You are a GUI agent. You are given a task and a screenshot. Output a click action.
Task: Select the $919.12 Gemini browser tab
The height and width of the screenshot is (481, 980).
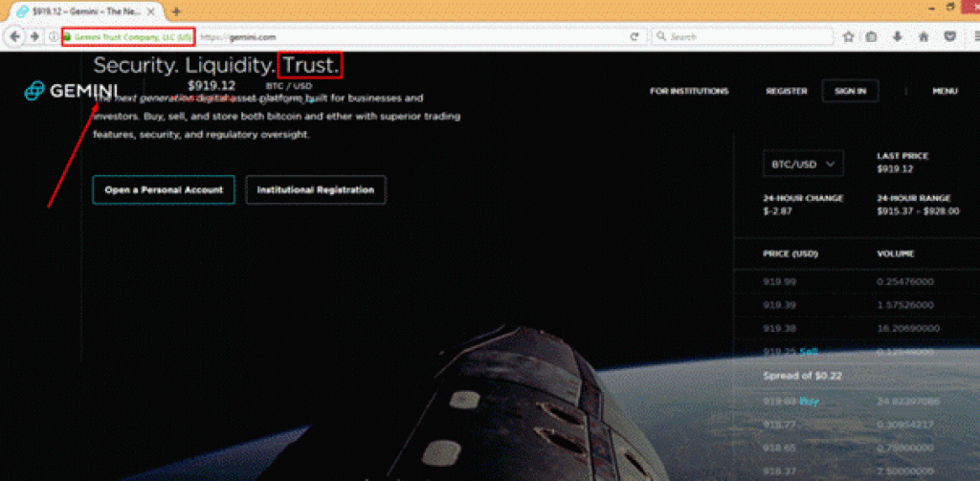pos(85,11)
